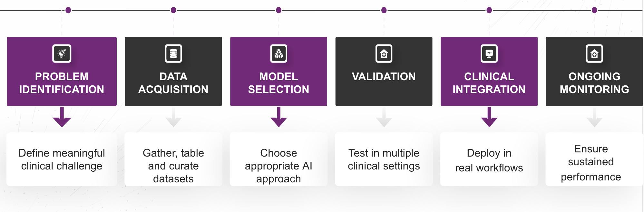The height and width of the screenshot is (212, 644).
Task: Open the 'Deploy in real workflows' card
Action: click(489, 160)
